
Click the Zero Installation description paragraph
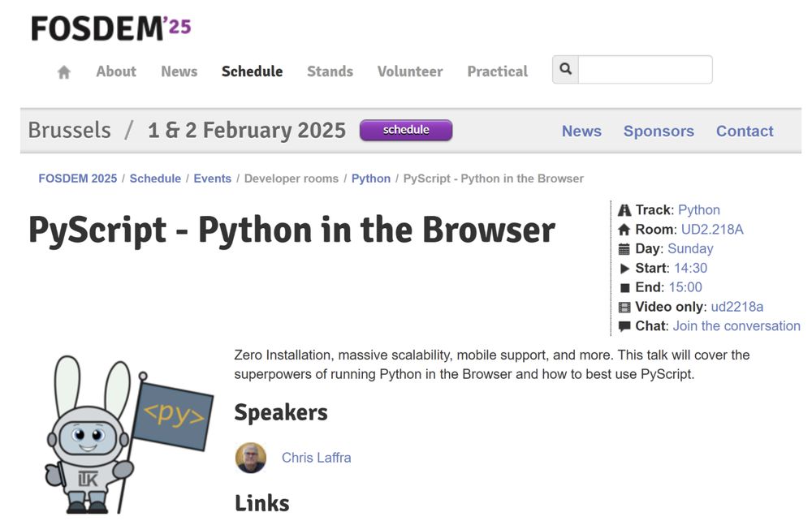492,364
